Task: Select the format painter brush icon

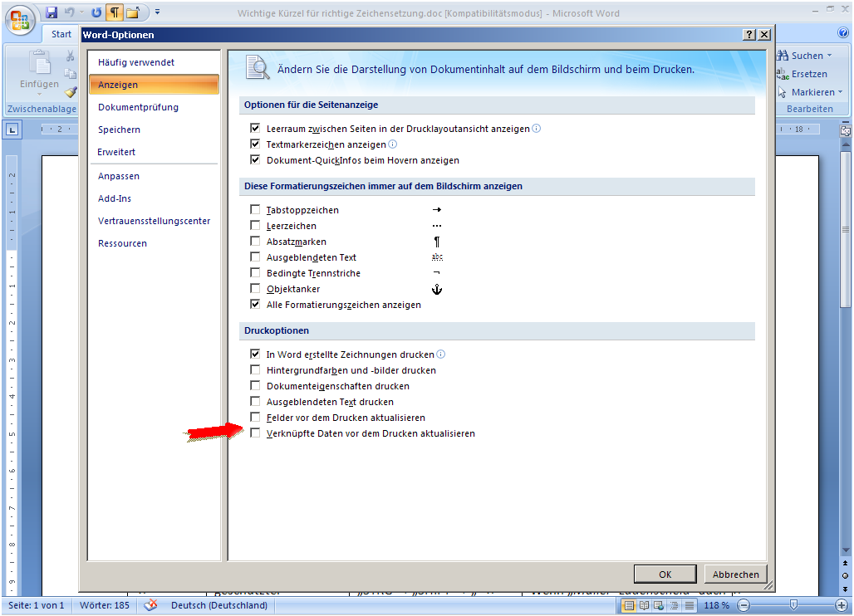Action: 71,92
